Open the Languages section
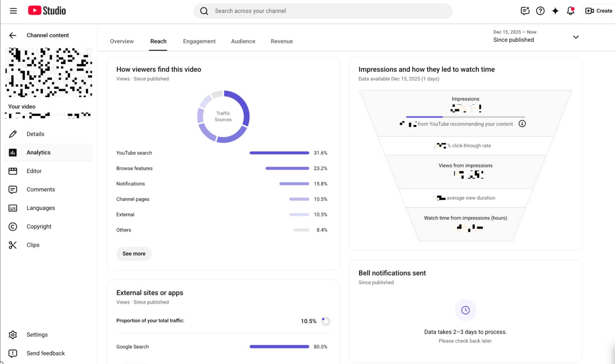Screen dimensions: 615x364 tap(41, 208)
